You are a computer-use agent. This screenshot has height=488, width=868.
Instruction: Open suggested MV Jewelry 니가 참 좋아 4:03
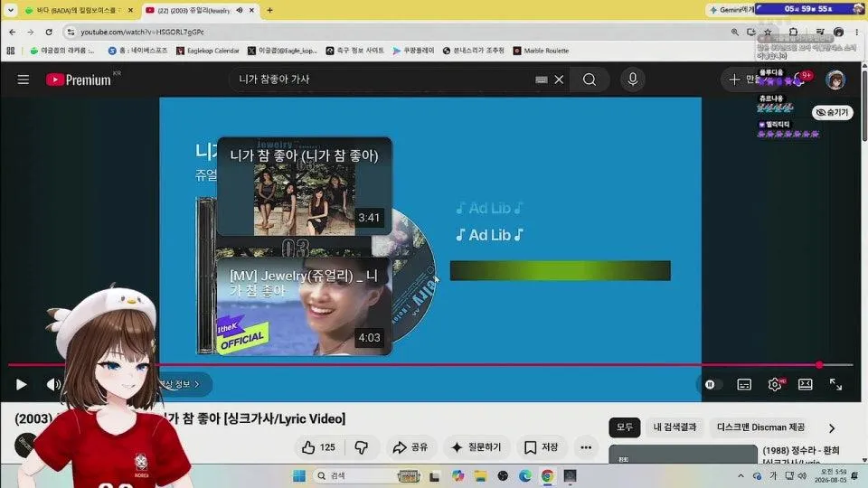tap(305, 306)
